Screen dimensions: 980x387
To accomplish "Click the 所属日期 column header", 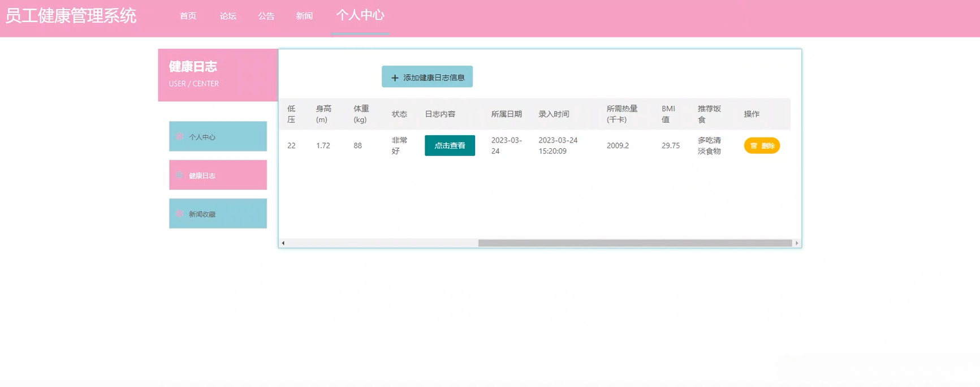I will point(506,114).
